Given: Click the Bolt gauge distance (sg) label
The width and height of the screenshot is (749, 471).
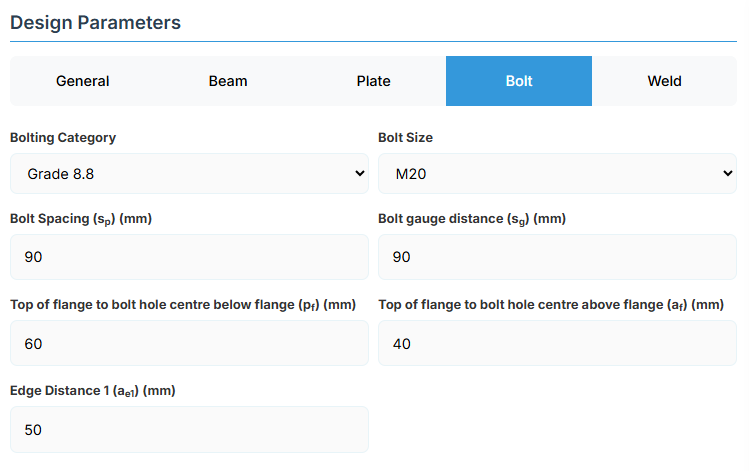Looking at the screenshot, I should 469,219.
